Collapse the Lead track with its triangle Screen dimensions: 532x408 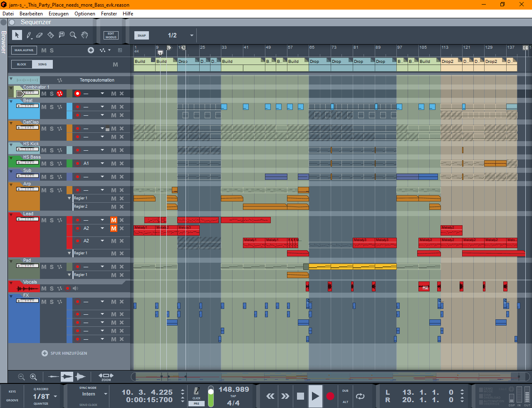(x=11, y=214)
